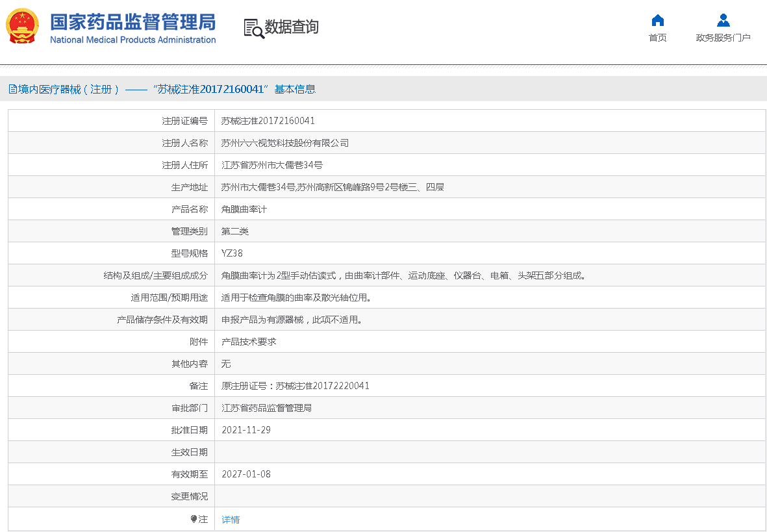Click the 首页 text label
The height and width of the screenshot is (532, 767).
(x=657, y=38)
